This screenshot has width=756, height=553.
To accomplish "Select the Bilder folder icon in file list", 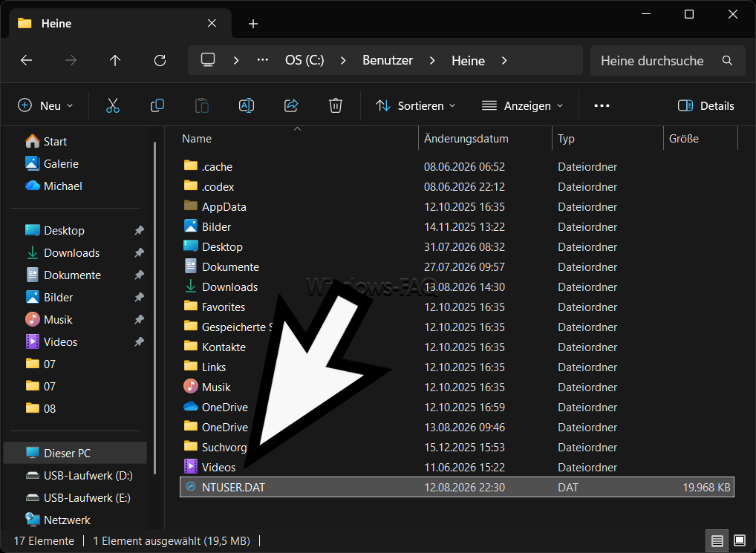I will pos(191,226).
